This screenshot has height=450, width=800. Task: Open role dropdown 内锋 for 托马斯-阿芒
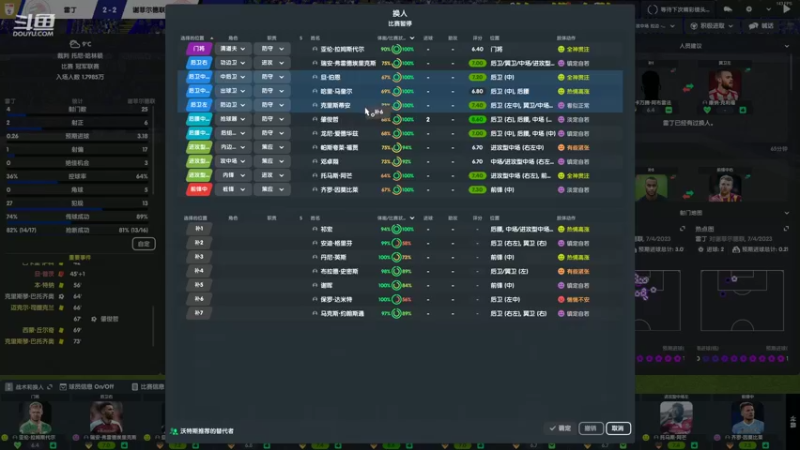point(233,175)
